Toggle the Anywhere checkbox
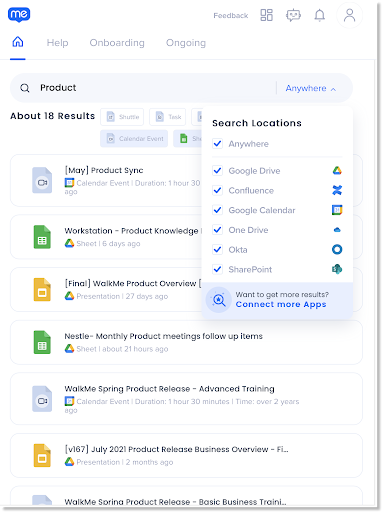 point(217,144)
